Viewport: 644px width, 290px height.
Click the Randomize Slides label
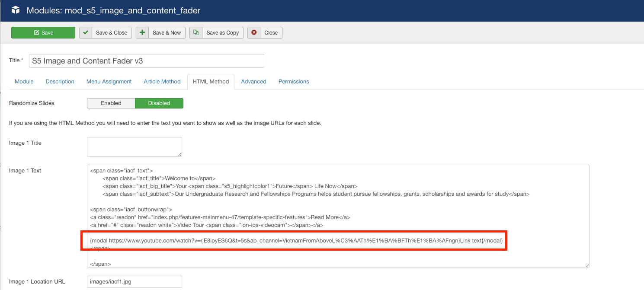32,103
